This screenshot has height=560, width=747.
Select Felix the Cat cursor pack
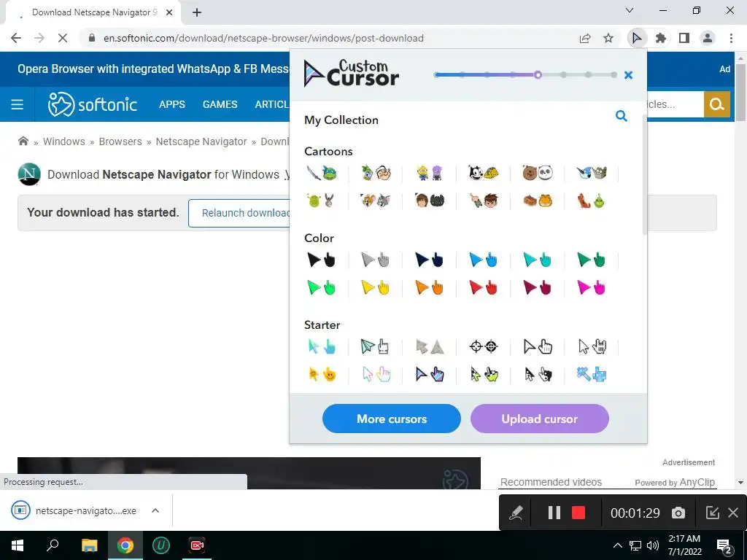pyautogui.click(x=484, y=173)
